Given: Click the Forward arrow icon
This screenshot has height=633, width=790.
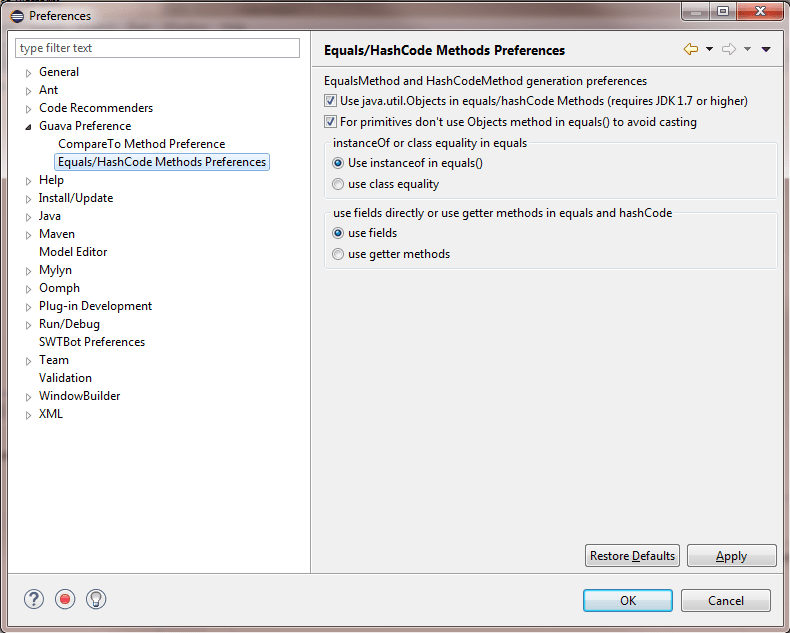Looking at the screenshot, I should tap(729, 49).
